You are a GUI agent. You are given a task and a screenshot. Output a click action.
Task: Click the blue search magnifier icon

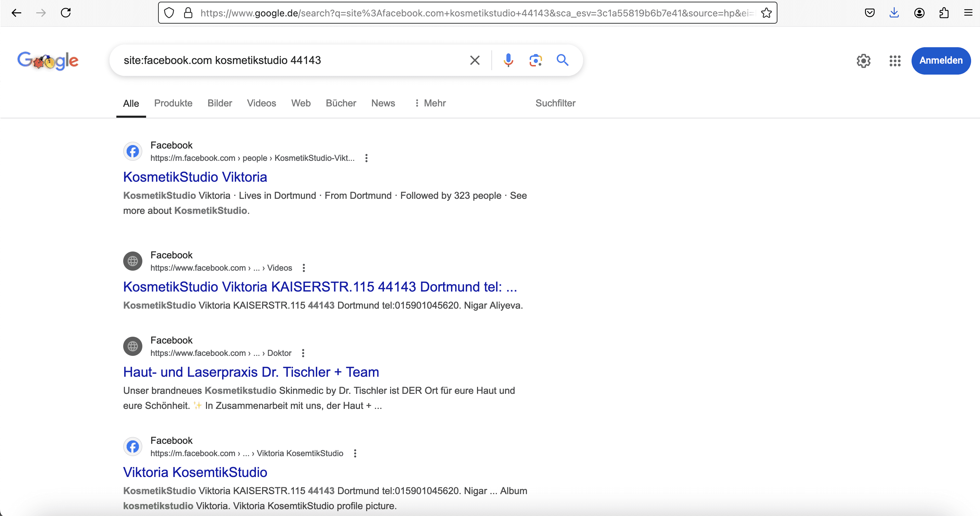click(x=562, y=60)
